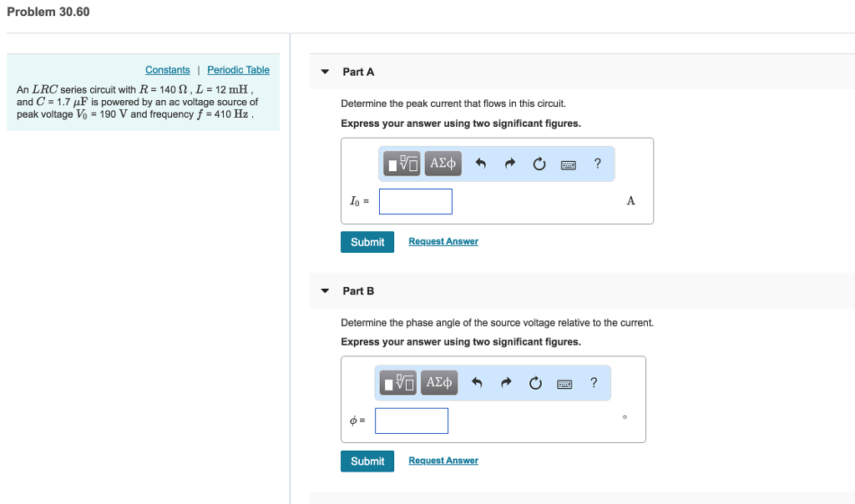Open the Greek symbols ΑΣφ menu in Part A
The height and width of the screenshot is (504, 855).
(x=443, y=163)
